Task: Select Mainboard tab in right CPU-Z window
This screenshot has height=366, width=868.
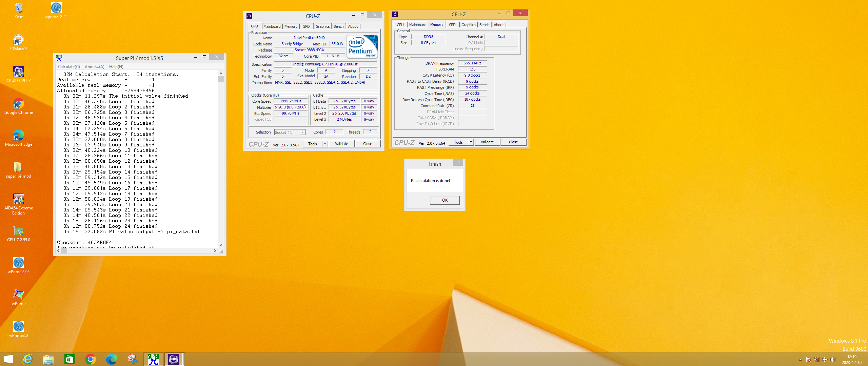Action: point(418,25)
